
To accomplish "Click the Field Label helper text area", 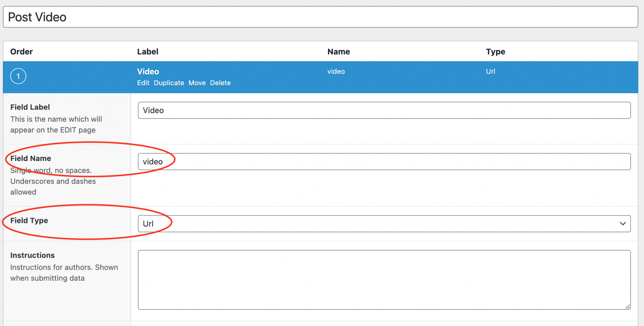I will [x=56, y=124].
